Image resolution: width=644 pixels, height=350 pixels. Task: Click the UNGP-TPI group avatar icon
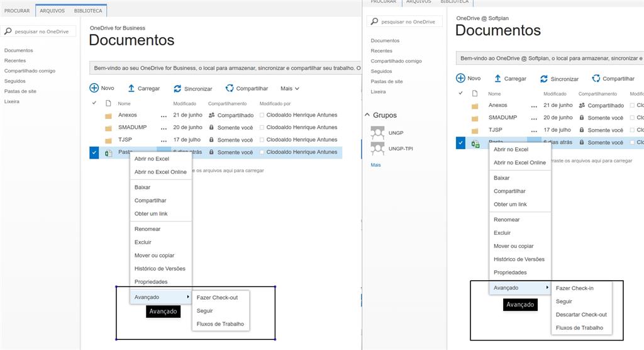[377, 148]
